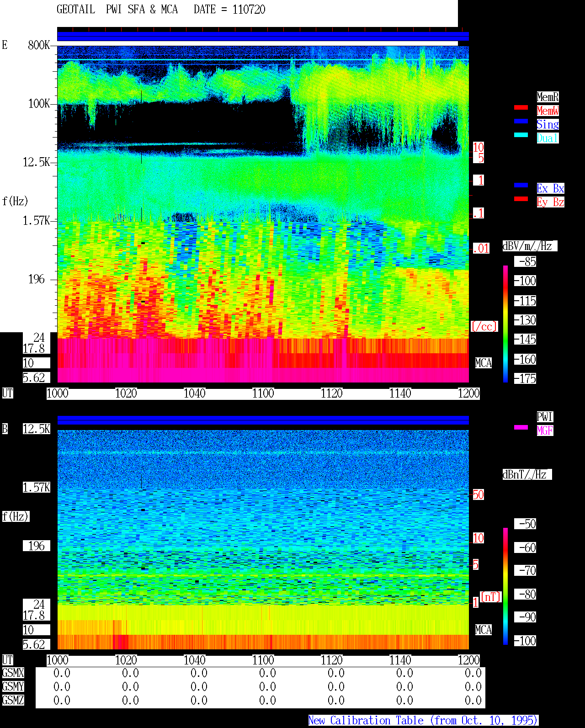Click the dBV/m/√Hz vertical color bar
This screenshot has height=728, width=585.
point(505,324)
